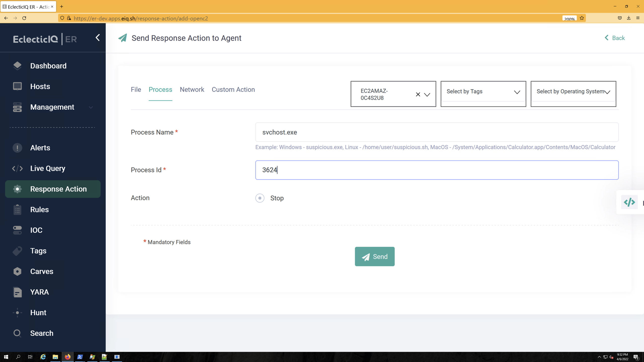Click the Carves hexagon icon
Viewport: 644px width, 362px height.
click(x=17, y=271)
